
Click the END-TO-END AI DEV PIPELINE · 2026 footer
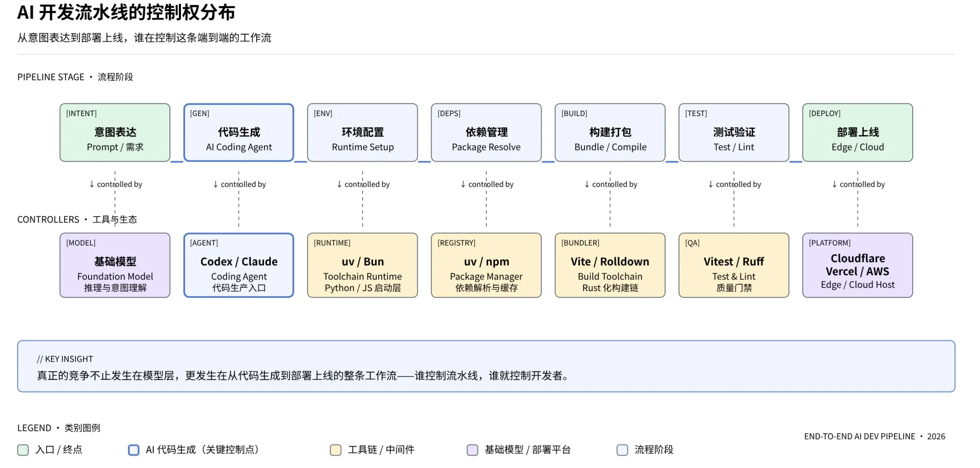(875, 436)
